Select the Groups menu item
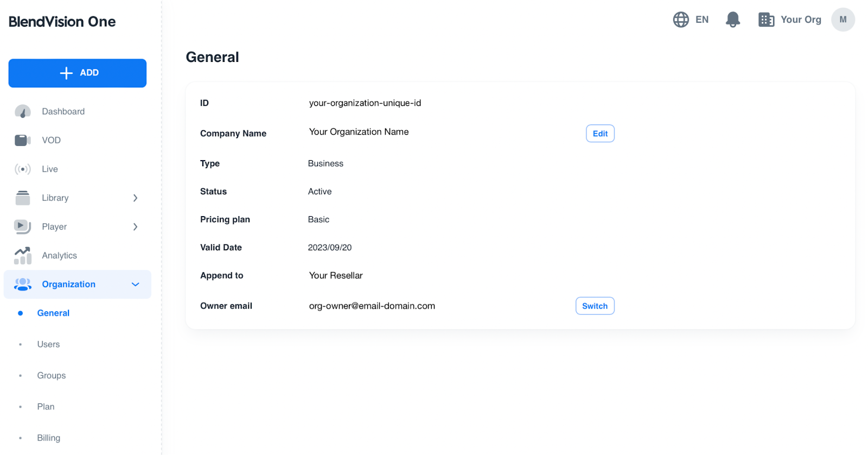The image size is (868, 455). (51, 375)
